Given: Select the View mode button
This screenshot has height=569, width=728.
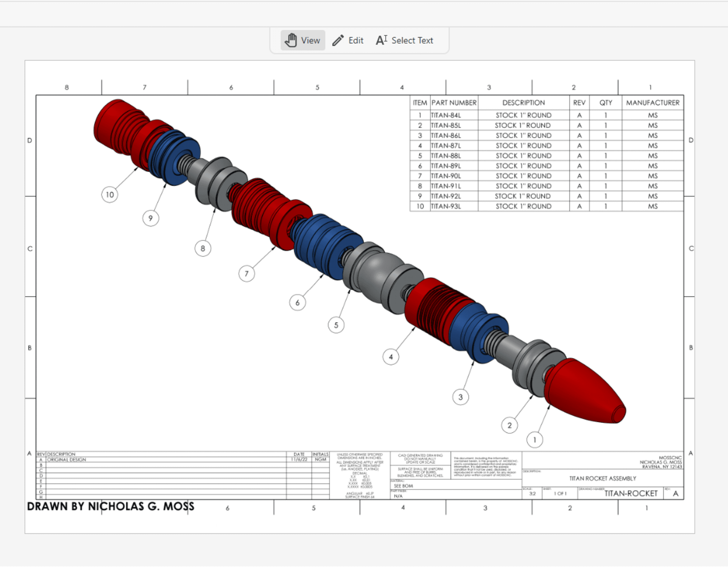Looking at the screenshot, I should point(303,40).
